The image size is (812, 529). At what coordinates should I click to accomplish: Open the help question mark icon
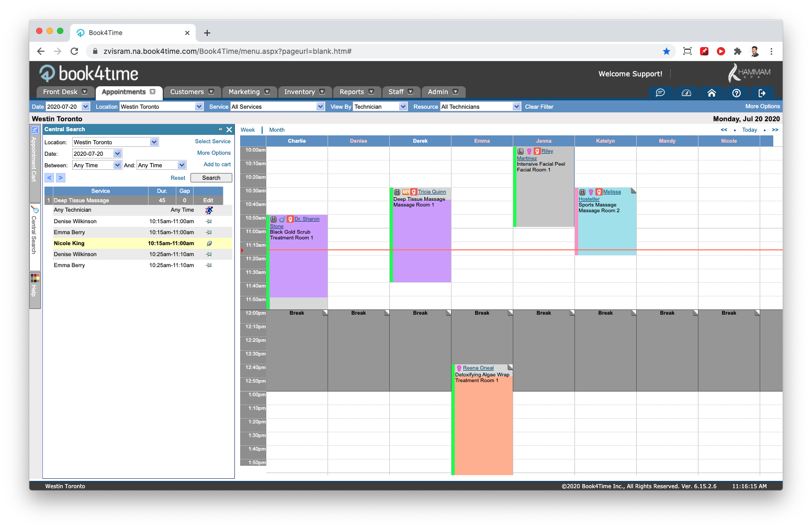pyautogui.click(x=737, y=93)
